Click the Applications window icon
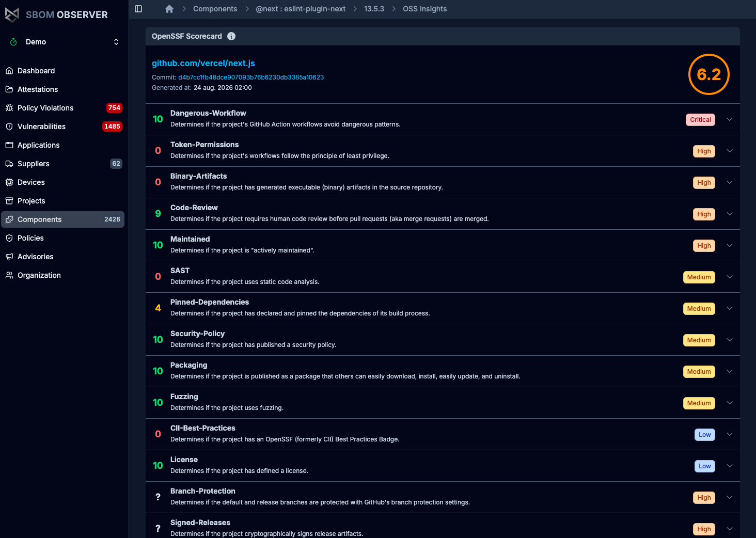756x538 pixels. click(x=9, y=145)
